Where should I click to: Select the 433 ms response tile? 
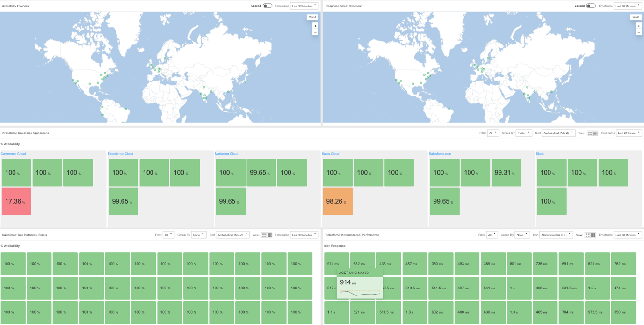point(389,264)
